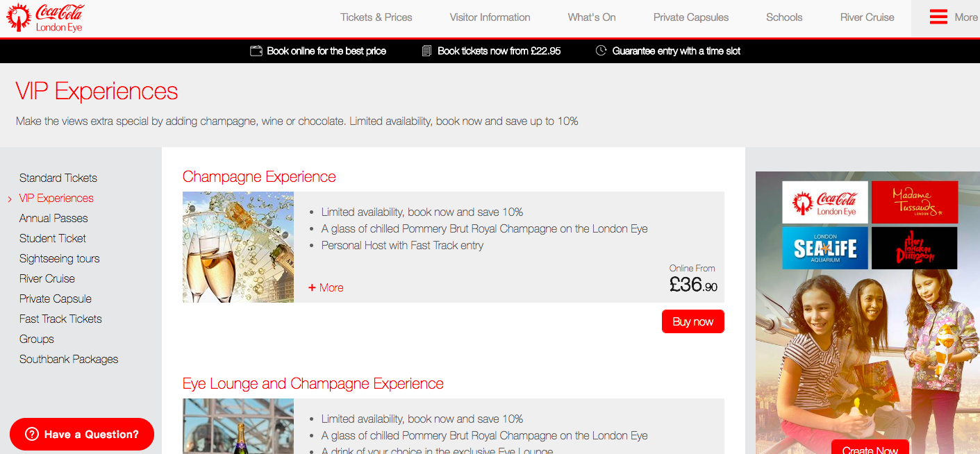Open the Tickets & Prices menu
The height and width of the screenshot is (454, 980).
pos(376,17)
